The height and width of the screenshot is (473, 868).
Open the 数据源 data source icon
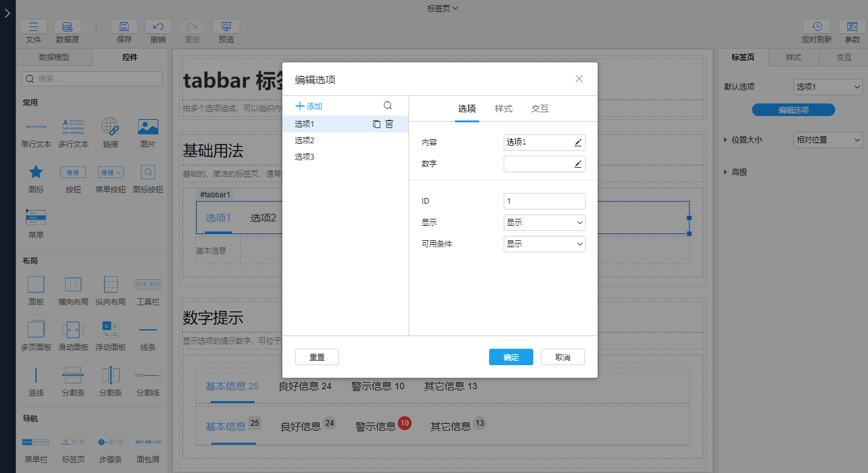click(67, 26)
